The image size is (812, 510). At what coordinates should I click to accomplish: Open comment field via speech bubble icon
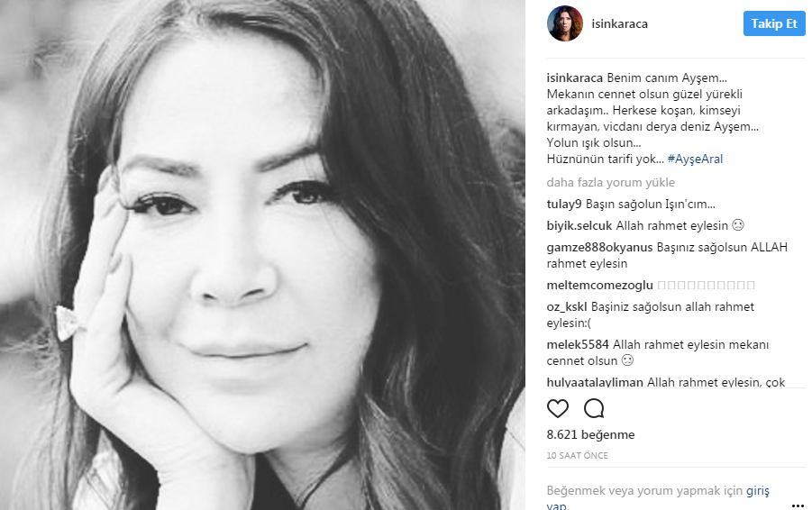tap(594, 408)
